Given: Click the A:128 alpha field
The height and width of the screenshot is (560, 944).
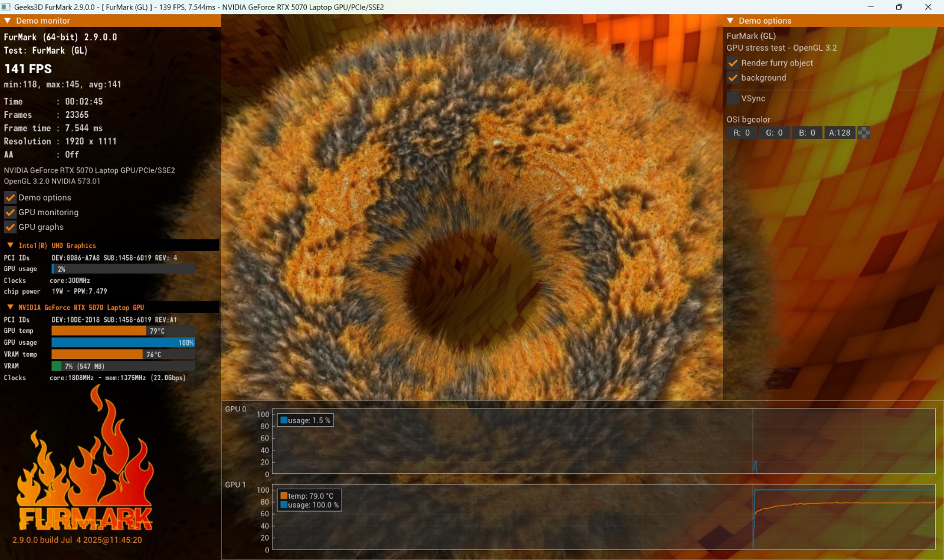Looking at the screenshot, I should pos(840,133).
